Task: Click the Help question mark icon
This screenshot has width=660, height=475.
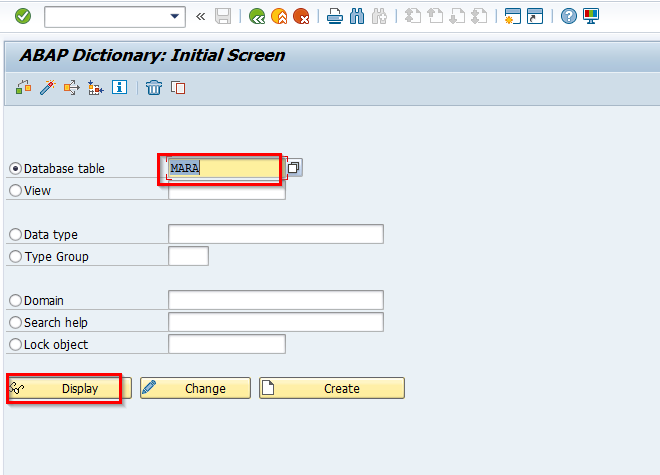Action: point(568,16)
